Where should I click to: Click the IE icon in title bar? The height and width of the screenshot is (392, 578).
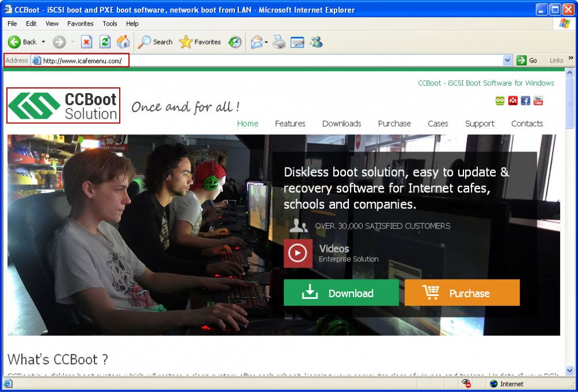point(8,9)
